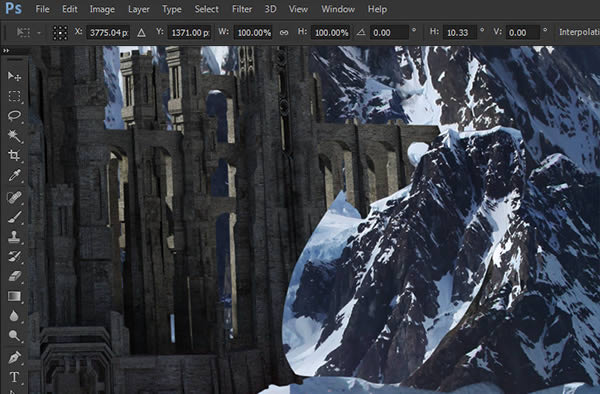This screenshot has height=394, width=600.
Task: Click the Photoshop Ps logo
Action: [x=13, y=8]
